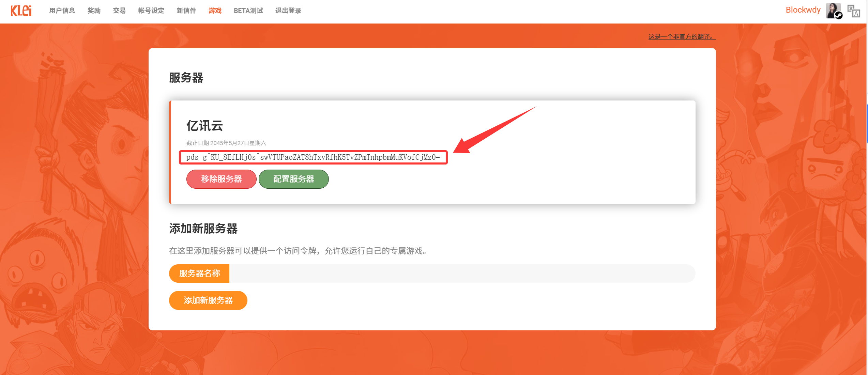Image resolution: width=868 pixels, height=375 pixels.
Task: Click the 服务器名称 orange label
Action: pos(199,274)
